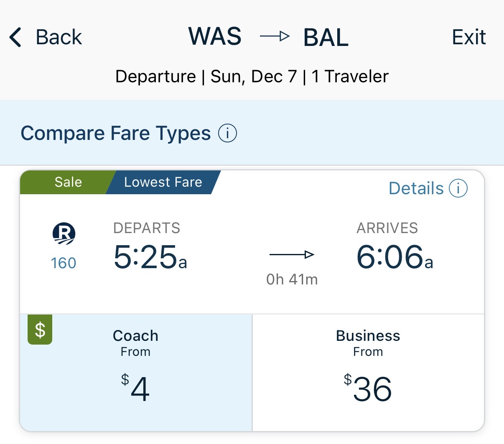Tap the info icon next to Details
This screenshot has width=504, height=444.
pyautogui.click(x=458, y=188)
